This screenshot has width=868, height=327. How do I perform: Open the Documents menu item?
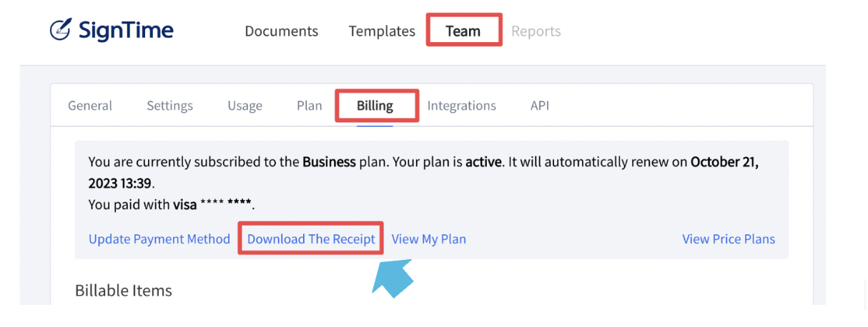tap(282, 31)
